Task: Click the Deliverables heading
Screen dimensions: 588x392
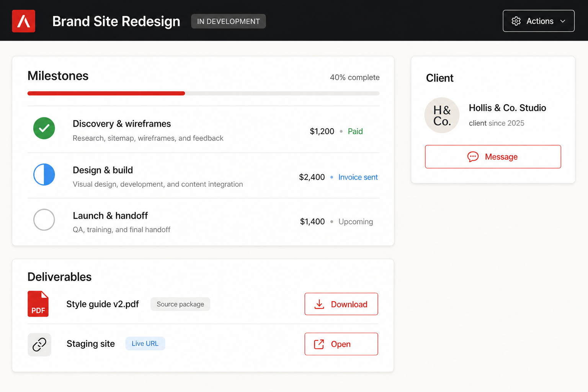Action: pos(60,277)
